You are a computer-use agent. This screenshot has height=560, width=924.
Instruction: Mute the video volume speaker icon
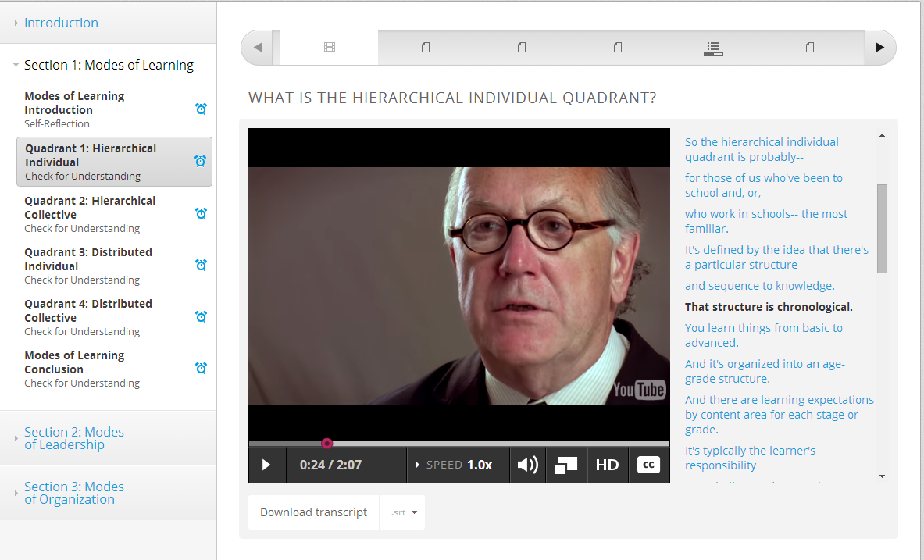click(x=528, y=465)
